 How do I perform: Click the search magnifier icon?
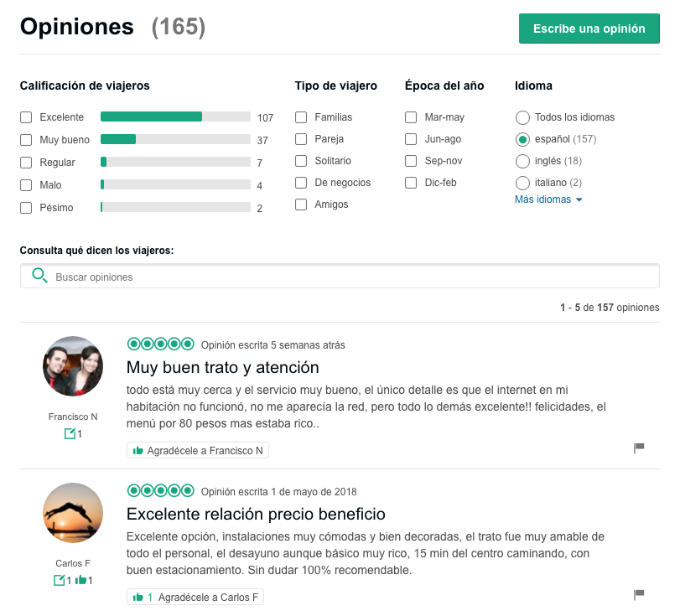coord(39,276)
